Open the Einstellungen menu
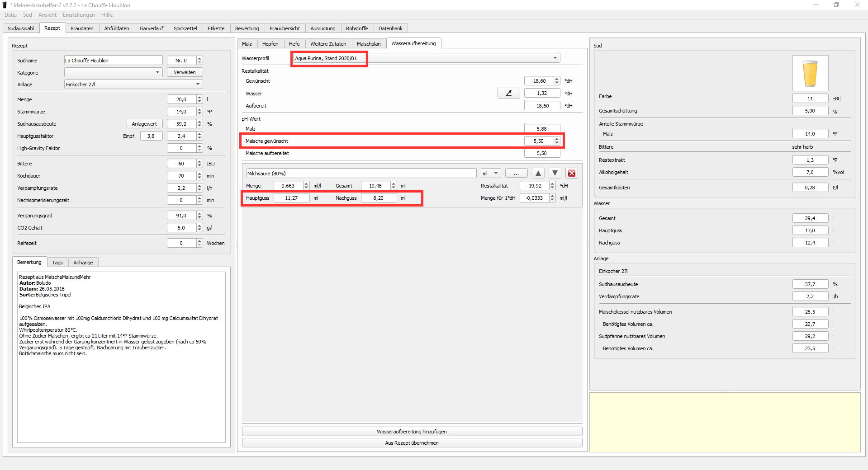 [x=79, y=15]
